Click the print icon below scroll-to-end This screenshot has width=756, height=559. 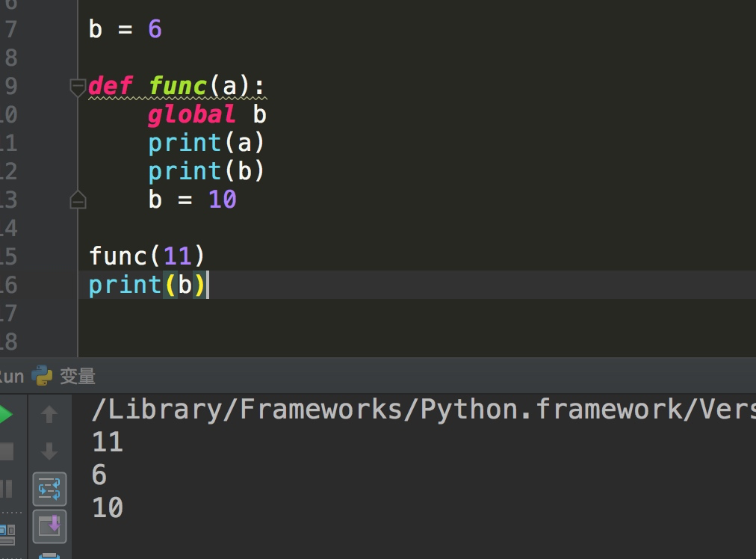49,555
